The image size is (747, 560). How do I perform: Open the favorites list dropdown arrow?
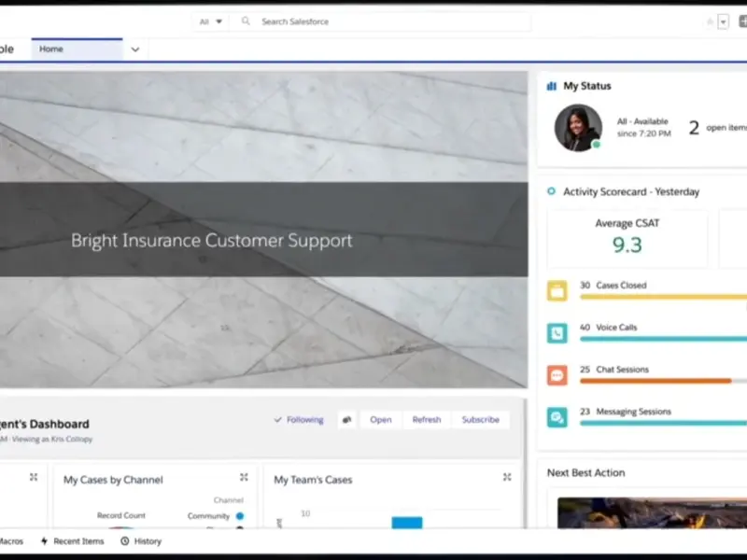tap(723, 21)
